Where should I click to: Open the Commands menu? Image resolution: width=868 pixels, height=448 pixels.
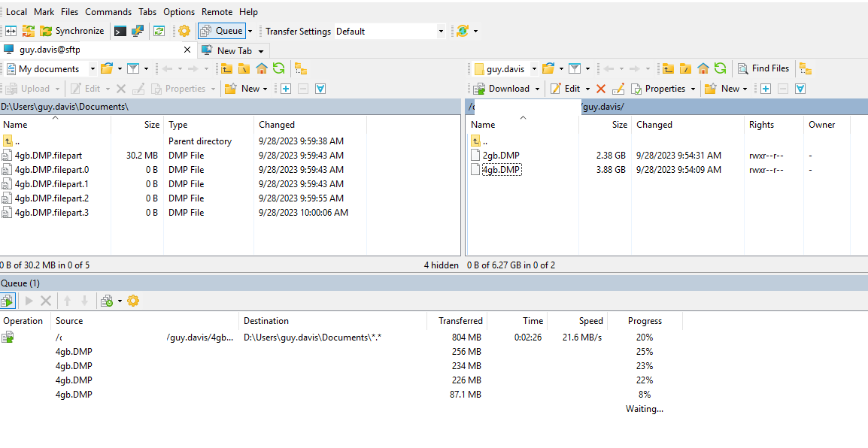pyautogui.click(x=108, y=12)
